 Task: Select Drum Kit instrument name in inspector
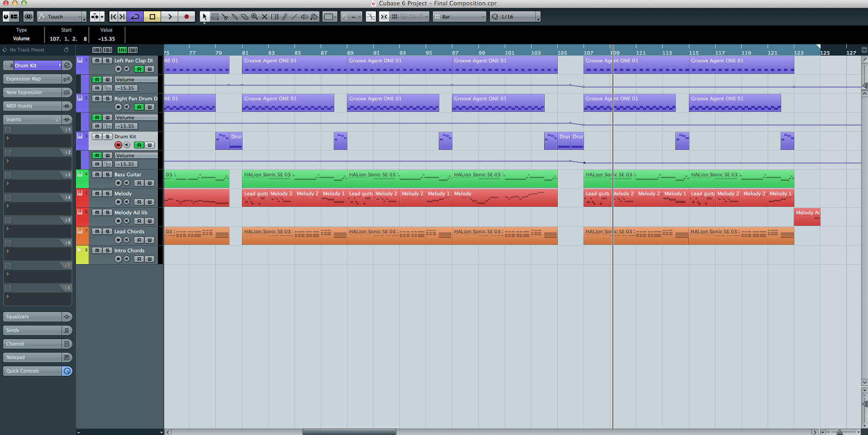click(x=37, y=66)
